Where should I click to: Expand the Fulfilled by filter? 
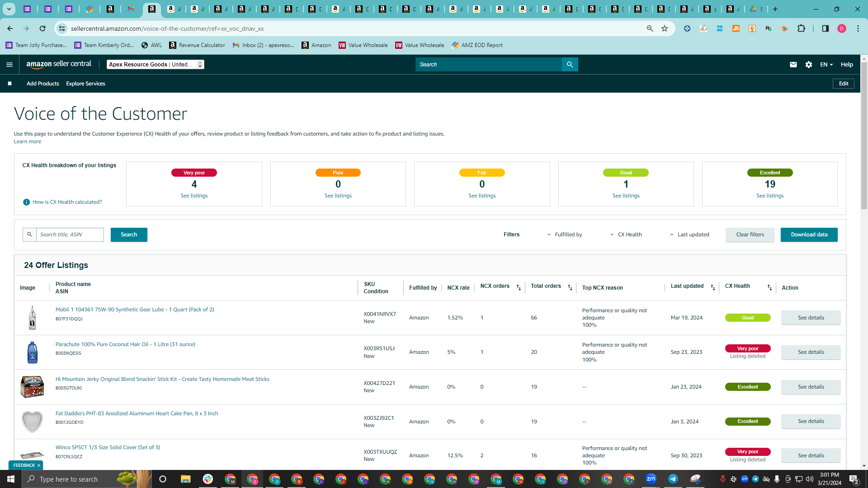[x=565, y=235]
